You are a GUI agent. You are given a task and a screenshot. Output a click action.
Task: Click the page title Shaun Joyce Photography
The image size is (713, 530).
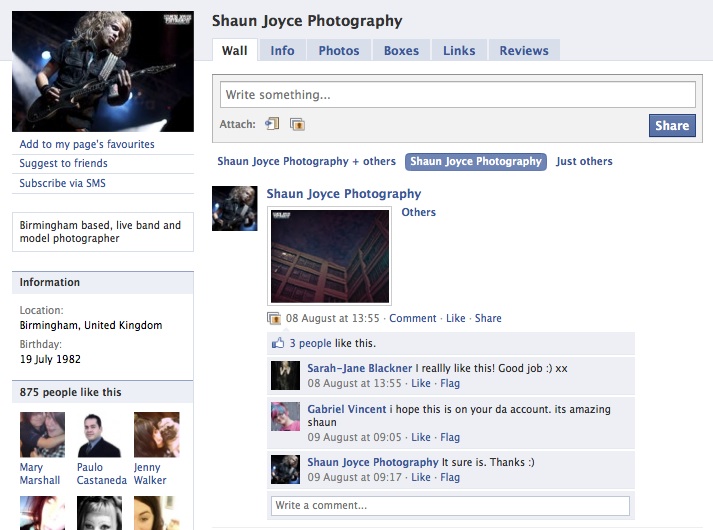coord(307,21)
